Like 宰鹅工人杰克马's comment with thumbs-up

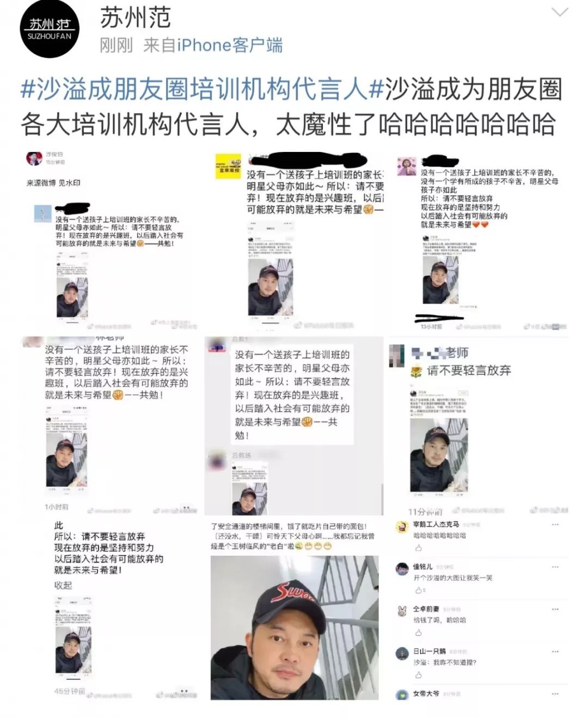tap(418, 548)
